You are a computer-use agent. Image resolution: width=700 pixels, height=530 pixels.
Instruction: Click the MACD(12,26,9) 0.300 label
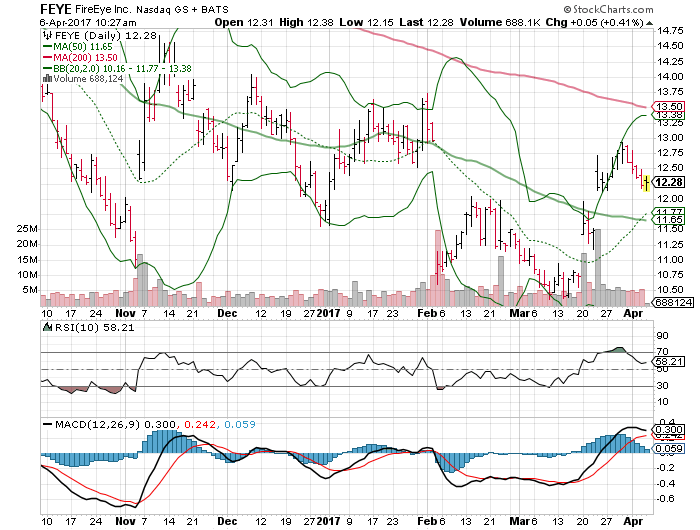115,425
